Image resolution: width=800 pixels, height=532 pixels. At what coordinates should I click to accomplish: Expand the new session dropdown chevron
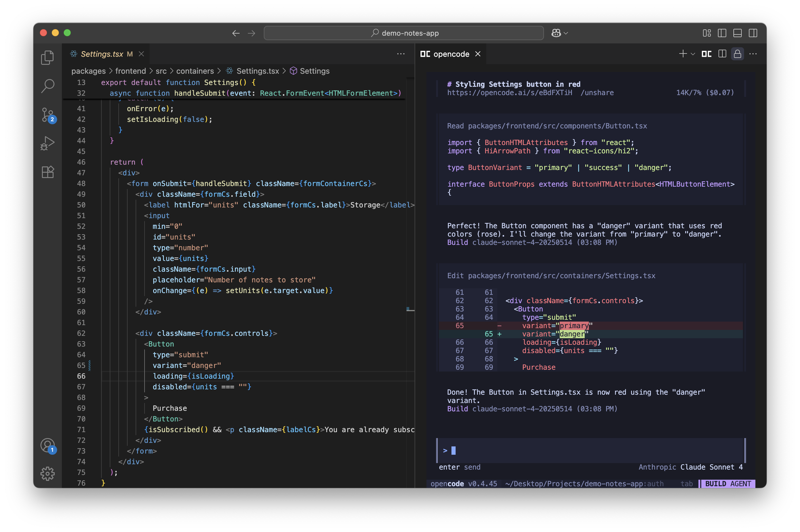[692, 54]
